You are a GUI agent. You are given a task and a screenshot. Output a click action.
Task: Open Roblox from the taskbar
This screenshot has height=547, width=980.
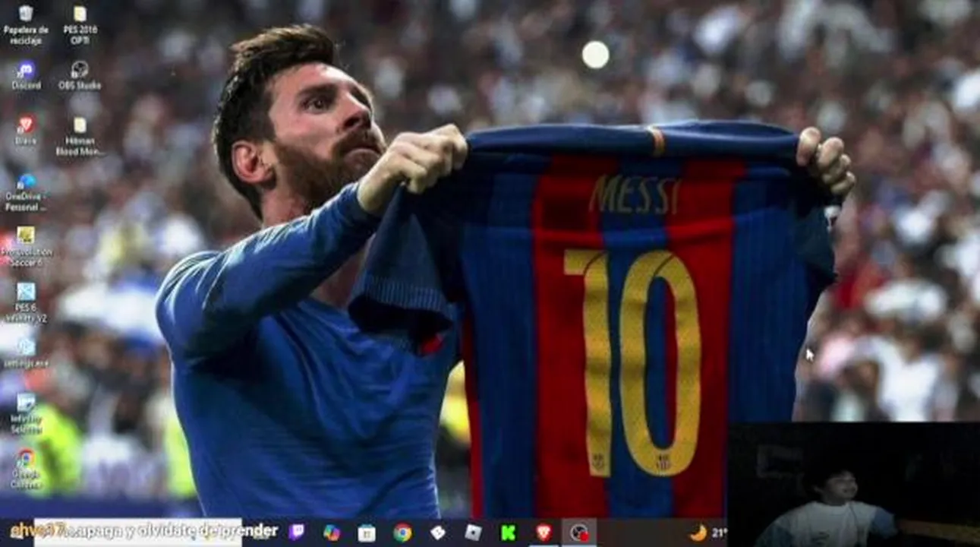coord(473,533)
